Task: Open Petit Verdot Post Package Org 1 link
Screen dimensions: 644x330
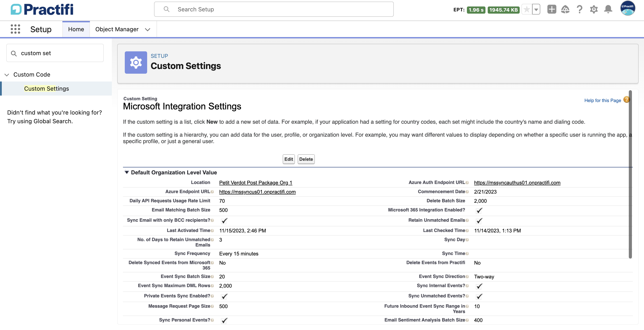Action: tap(256, 183)
